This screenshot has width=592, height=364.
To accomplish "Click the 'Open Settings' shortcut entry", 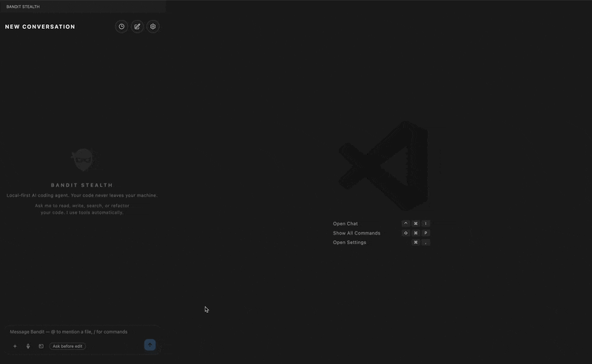I will pos(349,243).
